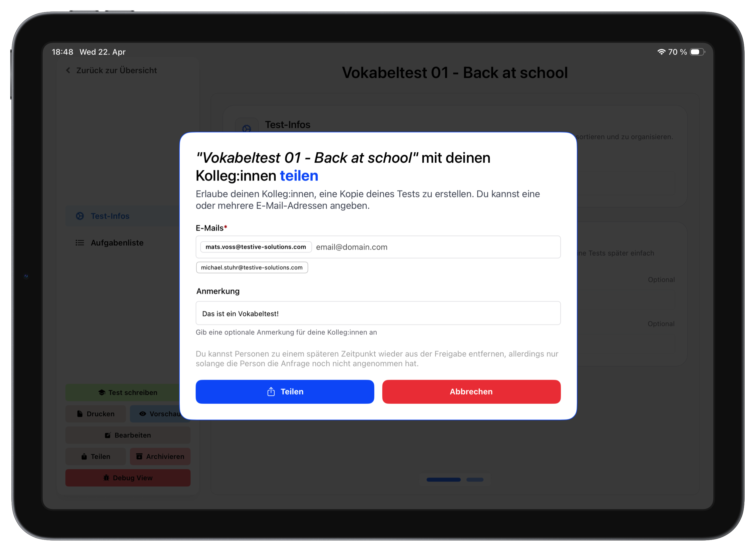Click the blue 'teilen' word in dialog title
The width and height of the screenshot is (756, 552).
pos(299,176)
